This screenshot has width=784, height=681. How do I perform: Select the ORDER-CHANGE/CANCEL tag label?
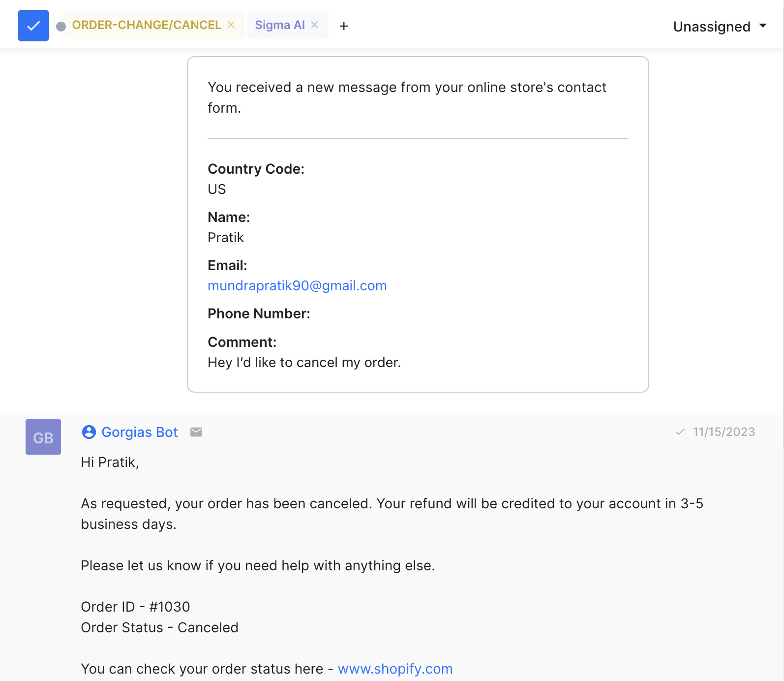[x=146, y=25]
